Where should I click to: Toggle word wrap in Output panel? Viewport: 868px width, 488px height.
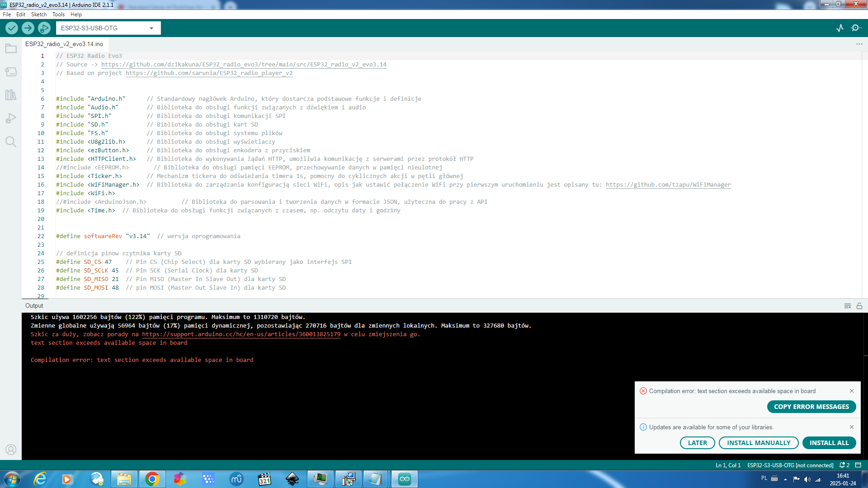pos(848,306)
